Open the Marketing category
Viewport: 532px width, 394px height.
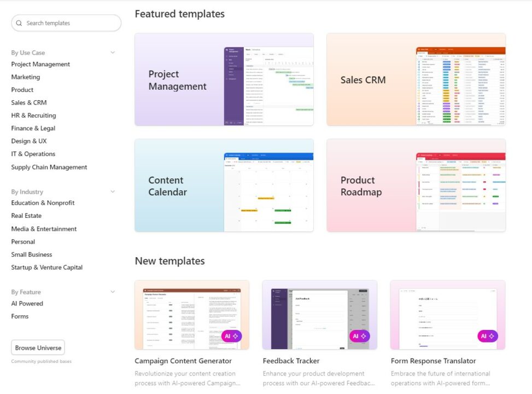tap(26, 77)
